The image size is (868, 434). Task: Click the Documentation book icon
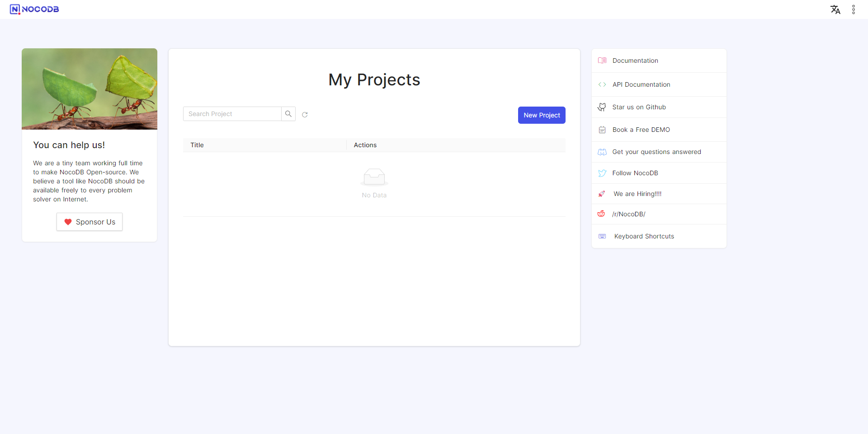(602, 61)
